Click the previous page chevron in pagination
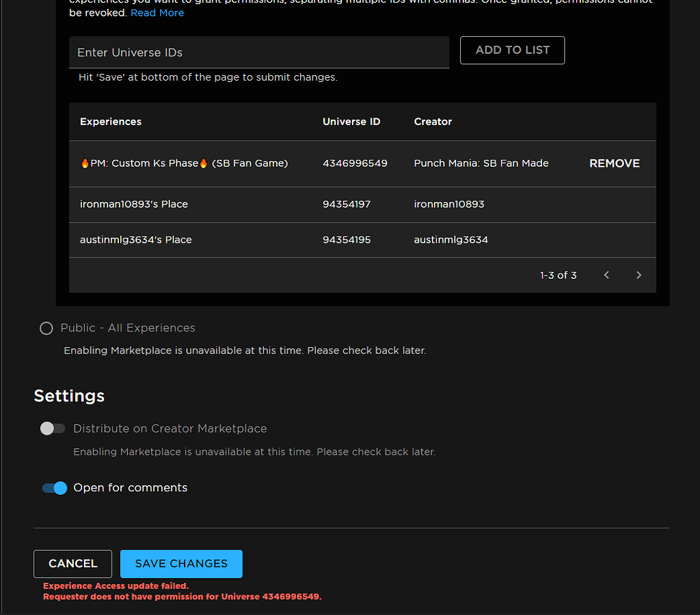700x615 pixels. 606,275
